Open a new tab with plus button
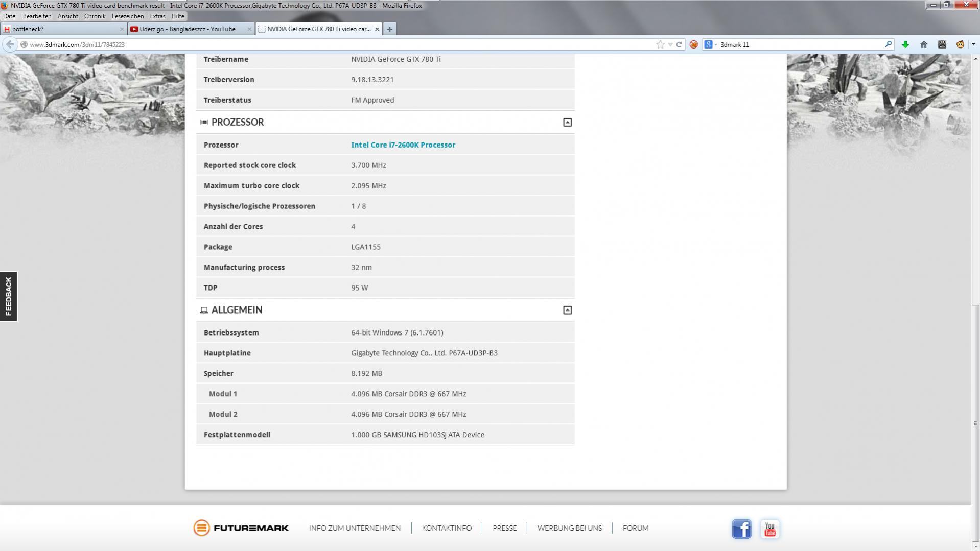This screenshot has width=980, height=551. (390, 29)
